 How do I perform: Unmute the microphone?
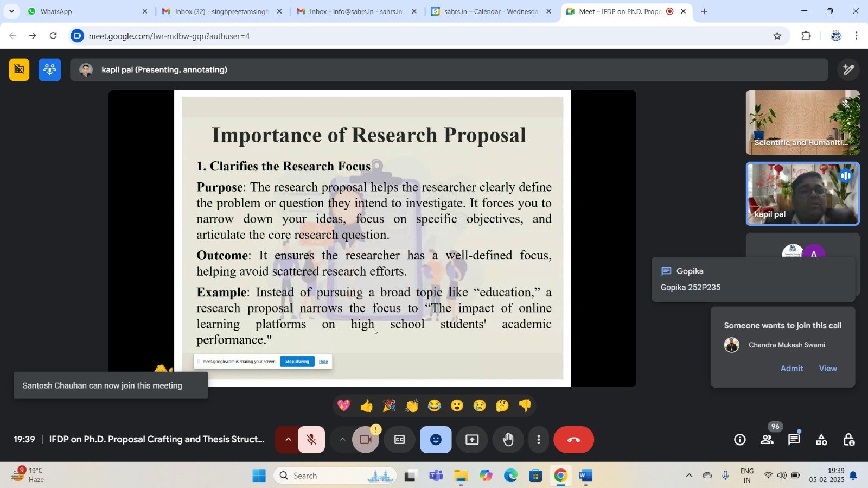tap(311, 440)
